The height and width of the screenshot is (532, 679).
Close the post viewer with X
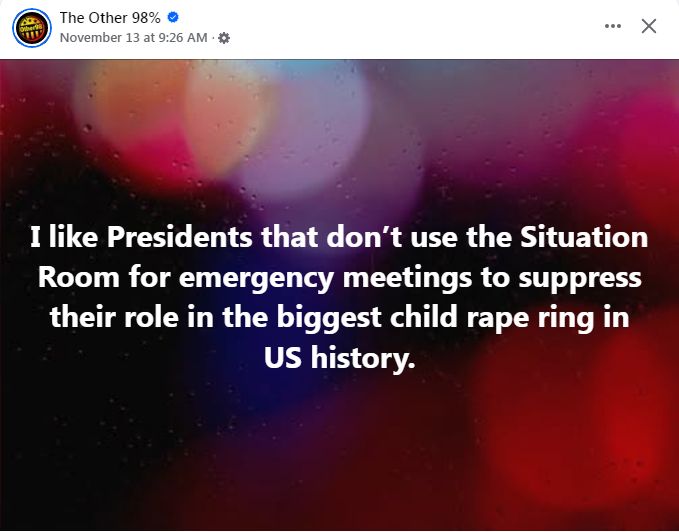(x=649, y=26)
